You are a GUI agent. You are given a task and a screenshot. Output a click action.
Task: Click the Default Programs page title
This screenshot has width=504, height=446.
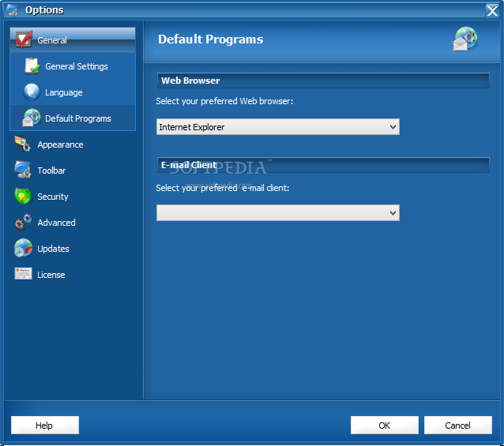point(211,39)
